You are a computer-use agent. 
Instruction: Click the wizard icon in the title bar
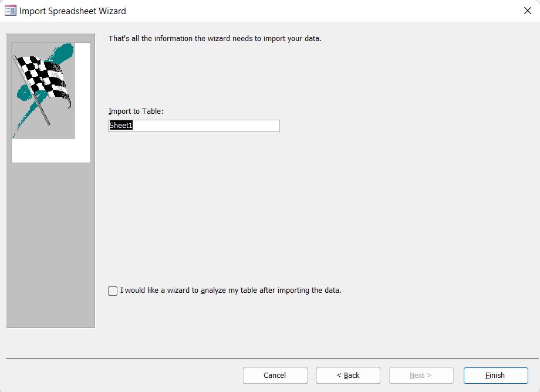click(11, 11)
